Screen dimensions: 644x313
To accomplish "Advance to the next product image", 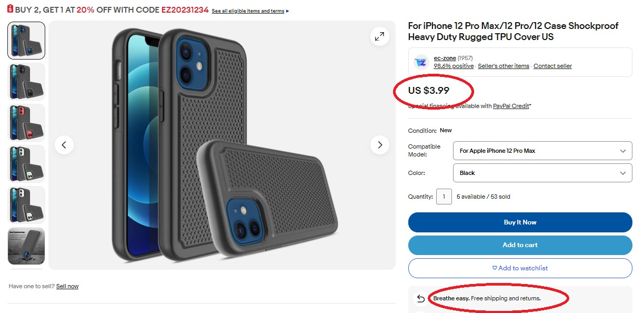I will tap(379, 145).
